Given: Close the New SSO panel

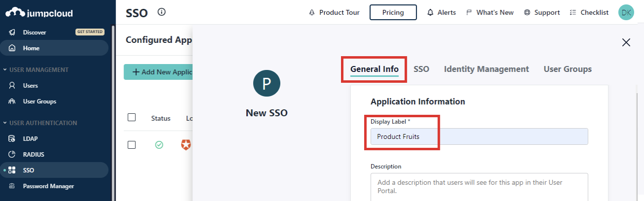Looking at the screenshot, I should 626,42.
